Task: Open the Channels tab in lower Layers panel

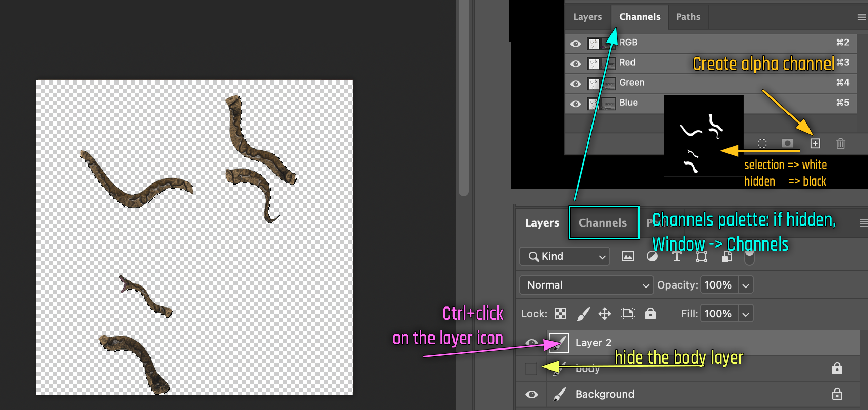Action: pos(603,223)
